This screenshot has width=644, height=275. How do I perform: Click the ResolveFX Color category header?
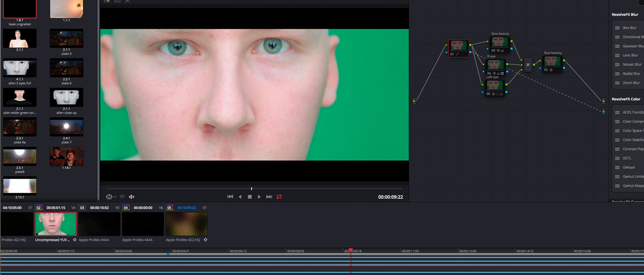[x=627, y=99]
